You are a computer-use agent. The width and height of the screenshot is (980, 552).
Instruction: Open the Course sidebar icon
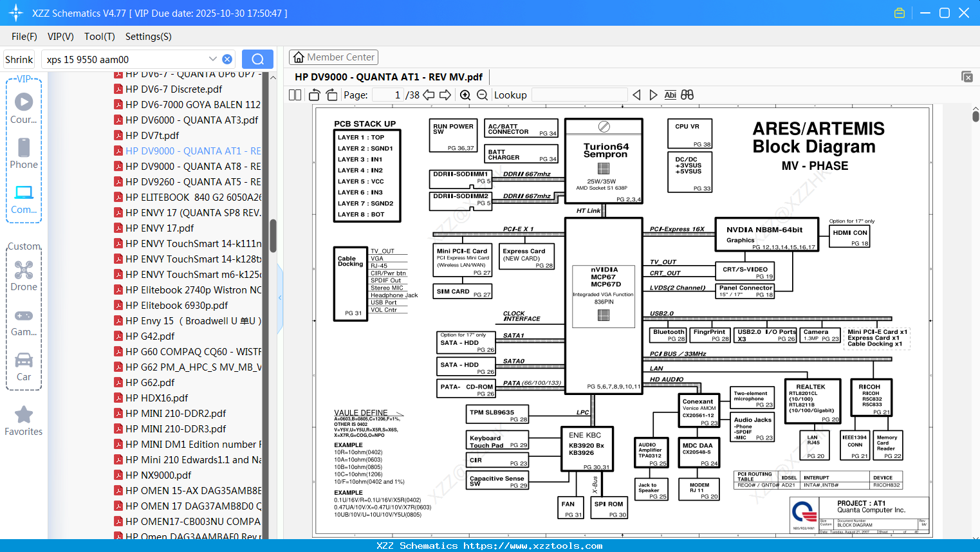tap(24, 108)
